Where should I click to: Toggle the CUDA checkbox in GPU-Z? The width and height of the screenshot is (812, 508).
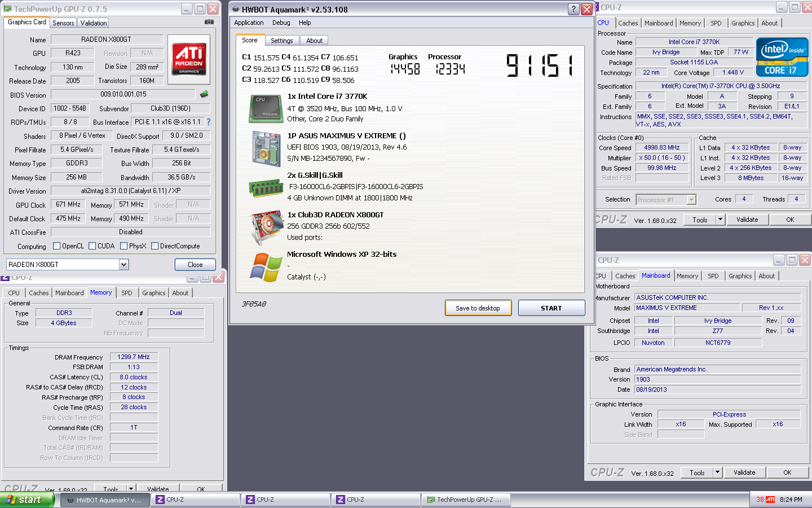[92, 246]
